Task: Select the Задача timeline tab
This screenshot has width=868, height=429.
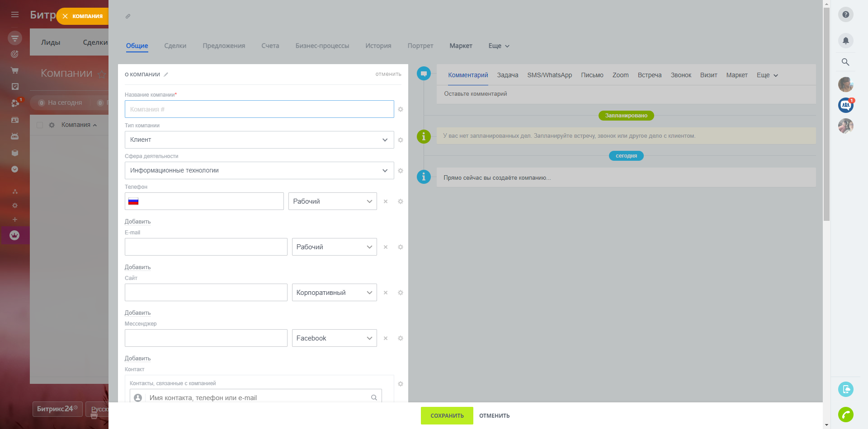Action: [x=507, y=75]
